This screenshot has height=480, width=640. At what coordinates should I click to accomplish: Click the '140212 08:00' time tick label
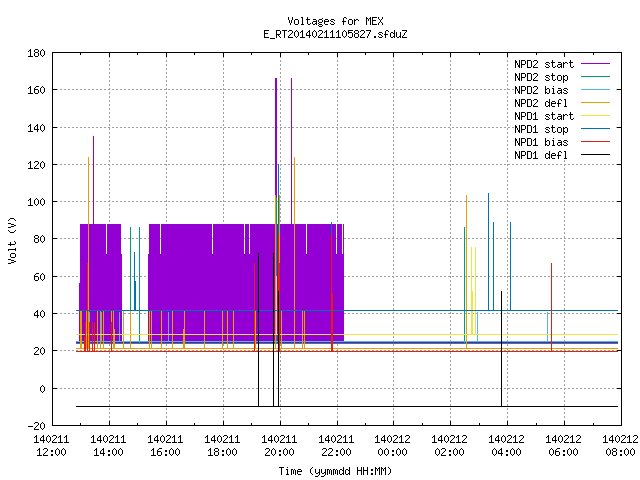620,446
